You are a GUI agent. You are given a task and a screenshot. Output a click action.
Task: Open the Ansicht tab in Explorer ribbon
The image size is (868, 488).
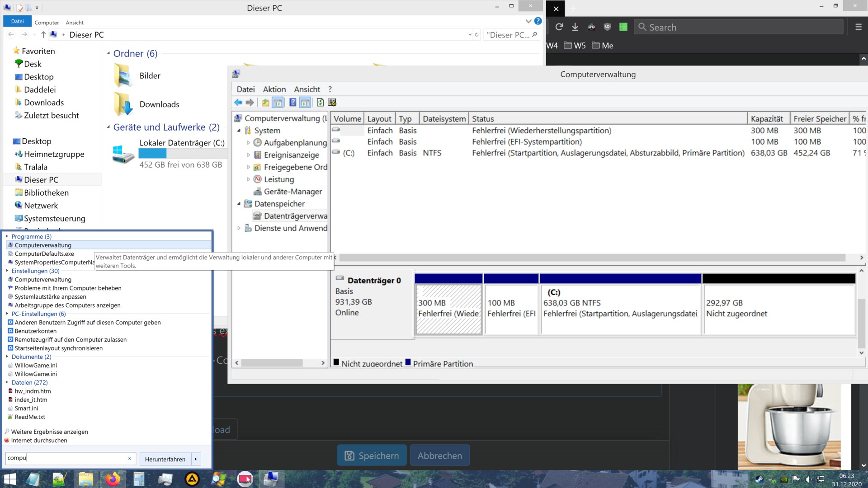coord(75,23)
